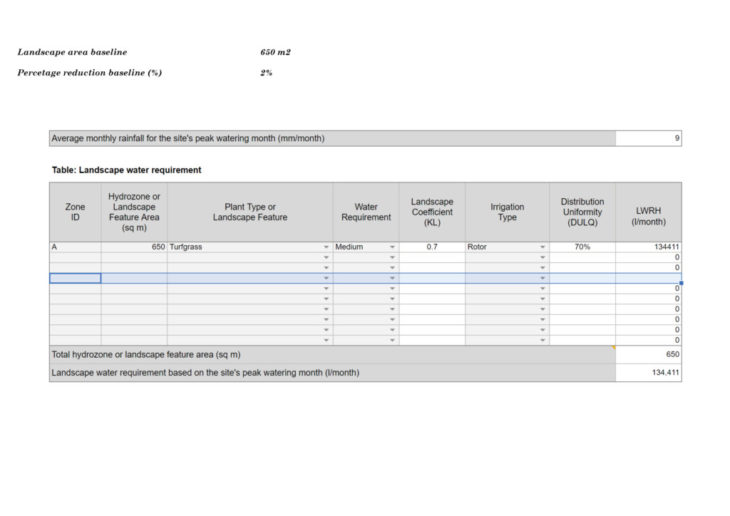Image resolution: width=730 pixels, height=516 pixels.
Task: Expand the Medium water requirement dropdown
Action: pos(392,247)
